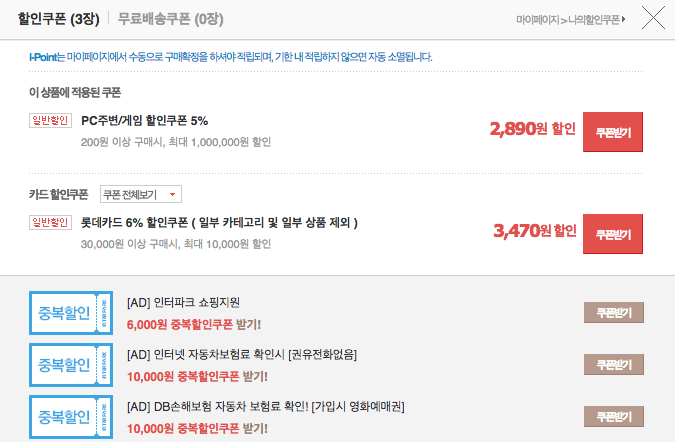Click 중복할인 coupon image for 인터파크 쇼핑지원
This screenshot has width=675, height=442.
pyautogui.click(x=71, y=313)
